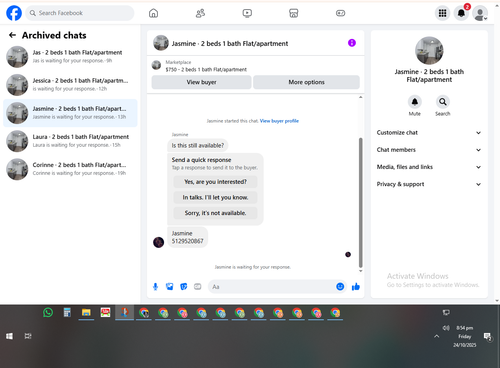This screenshot has height=368, width=500.
Task: Open the emoji picker
Action: [340, 287]
